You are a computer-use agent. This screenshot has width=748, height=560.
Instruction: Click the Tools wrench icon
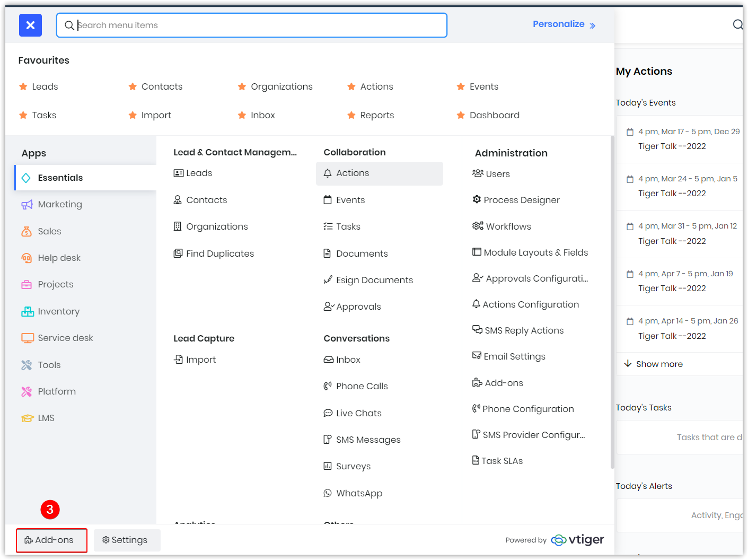coord(27,365)
